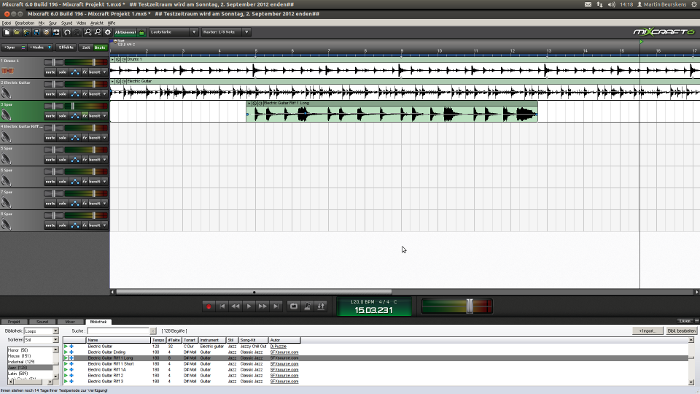Solo the Drums 1 track
The height and width of the screenshot is (394, 700).
(62, 72)
